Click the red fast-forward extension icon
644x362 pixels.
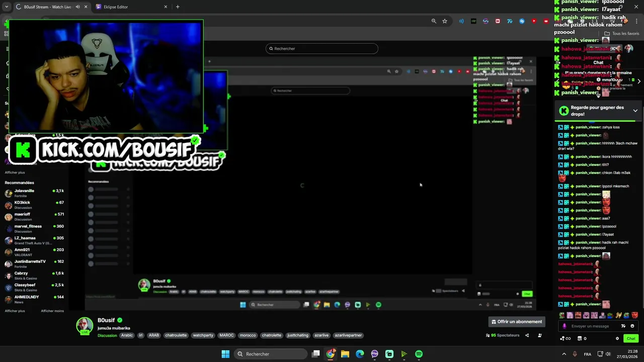[x=498, y=21]
